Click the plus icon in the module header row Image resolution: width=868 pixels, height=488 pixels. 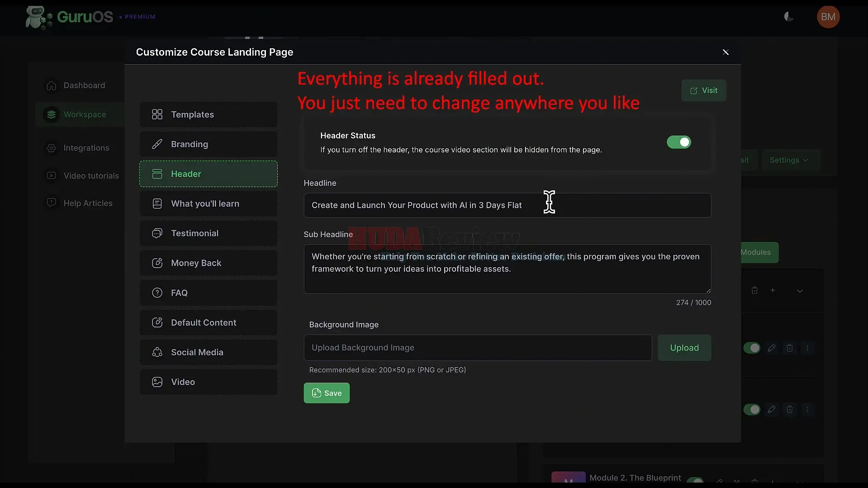(x=773, y=290)
